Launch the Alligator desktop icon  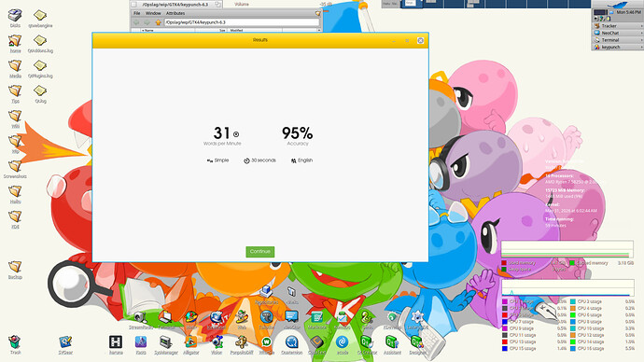point(191,341)
